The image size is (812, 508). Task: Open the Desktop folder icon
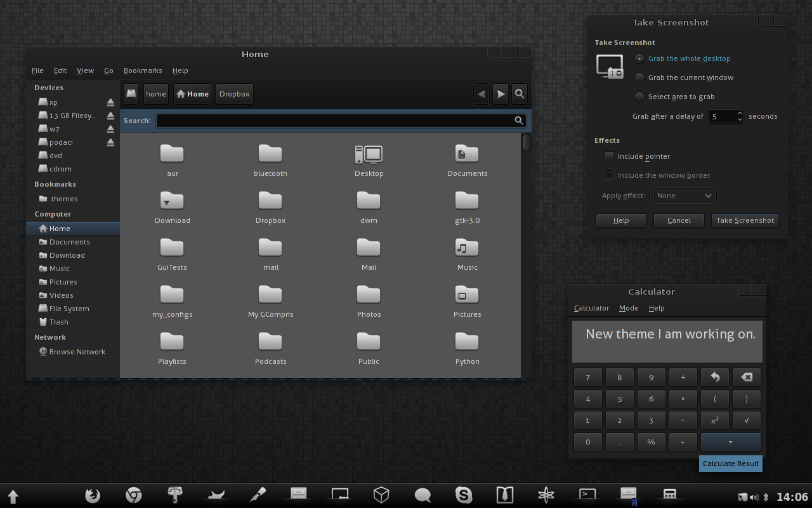tap(369, 160)
